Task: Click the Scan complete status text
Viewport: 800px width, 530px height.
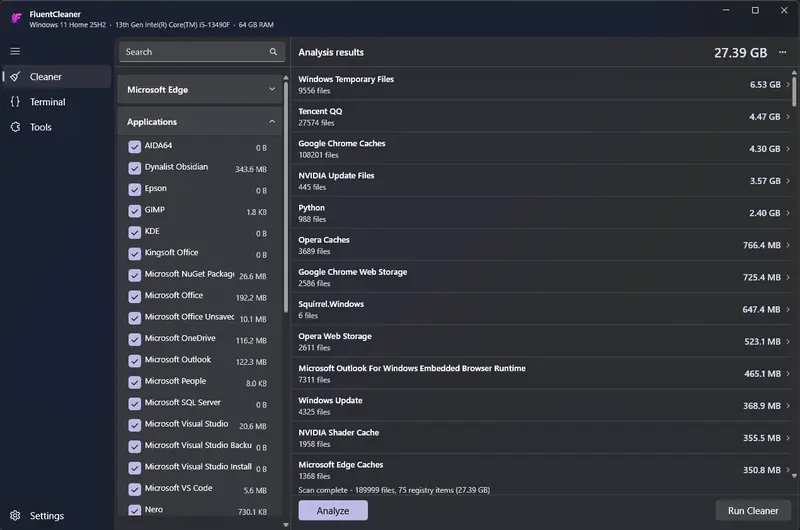Action: (394, 490)
